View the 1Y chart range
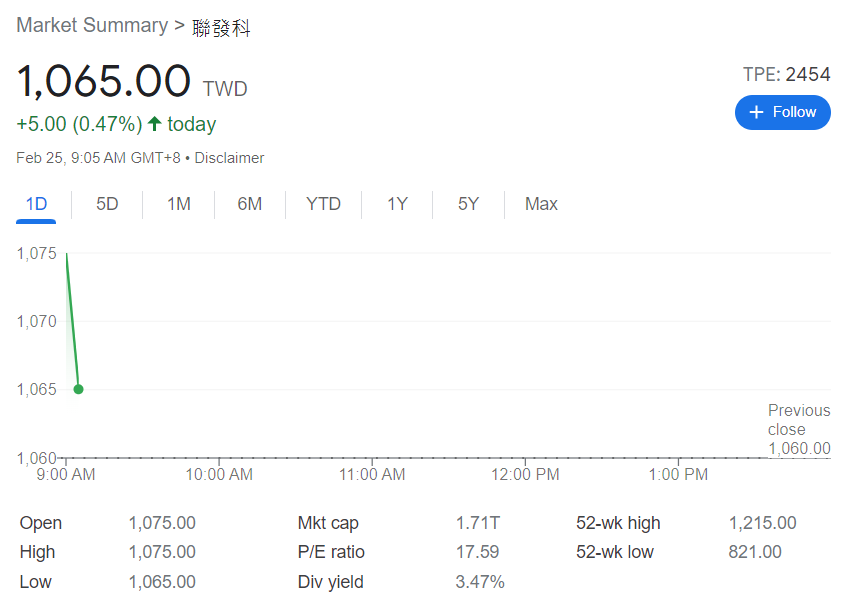 (397, 204)
